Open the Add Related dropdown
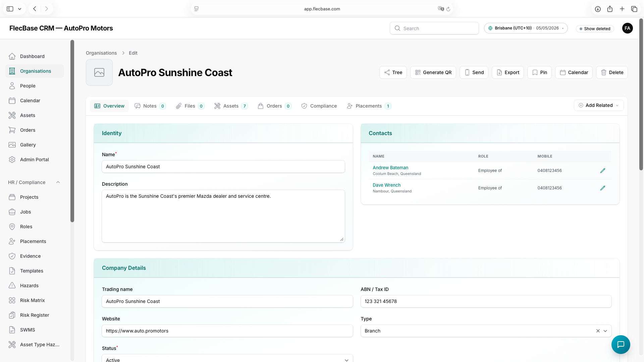Image resolution: width=644 pixels, height=362 pixels. (599, 105)
